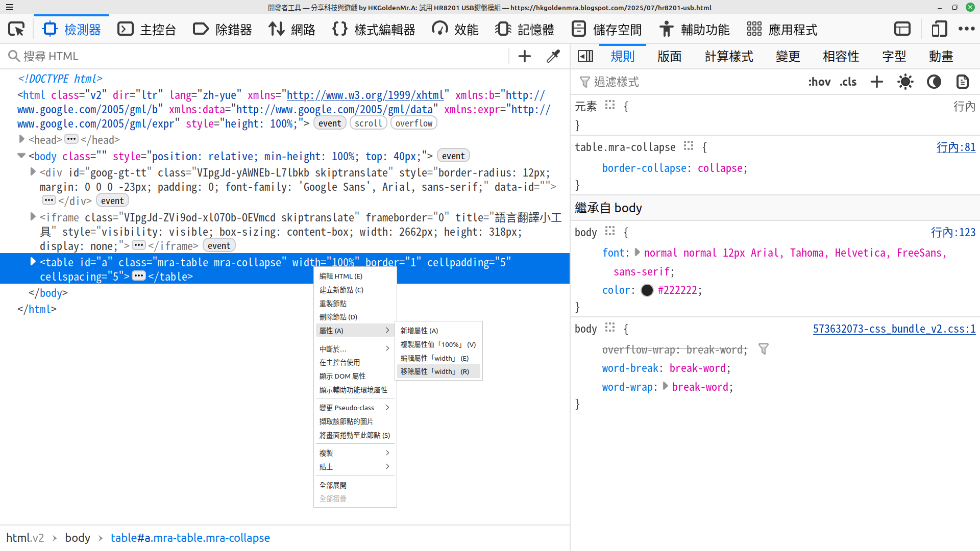The width and height of the screenshot is (980, 551).
Task: Open the 樣式編輯器 style editor tab
Action: [x=374, y=30]
